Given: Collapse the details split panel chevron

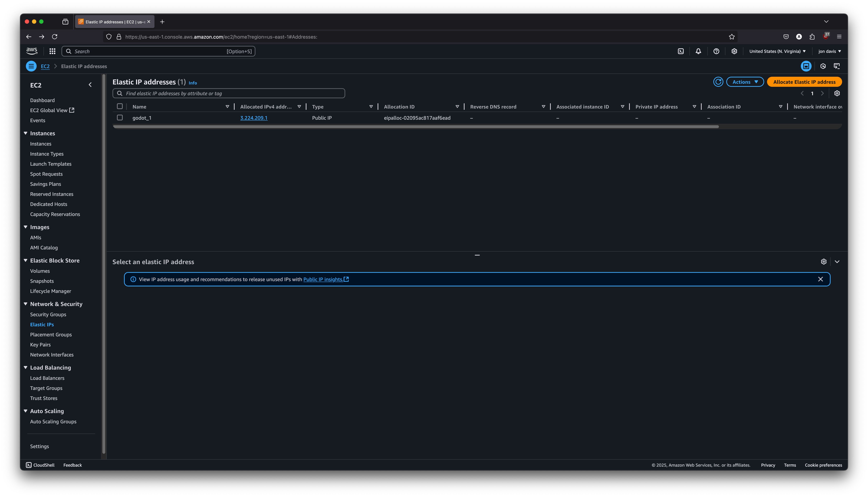Looking at the screenshot, I should (837, 262).
